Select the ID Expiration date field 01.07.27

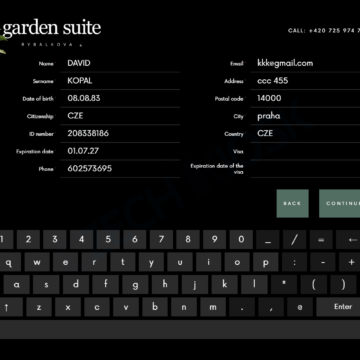(120, 151)
